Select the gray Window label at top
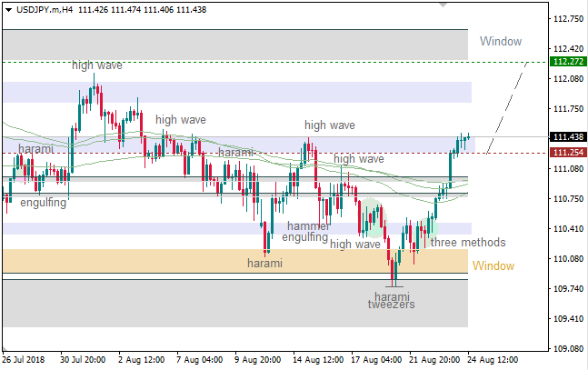This screenshot has height=370, width=588. coord(501,42)
